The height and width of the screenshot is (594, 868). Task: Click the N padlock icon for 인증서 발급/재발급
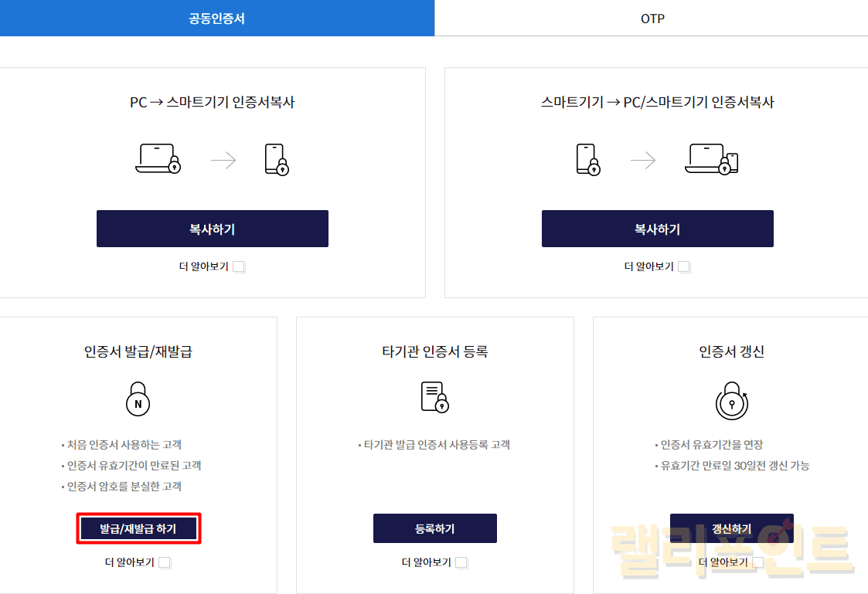(x=138, y=399)
